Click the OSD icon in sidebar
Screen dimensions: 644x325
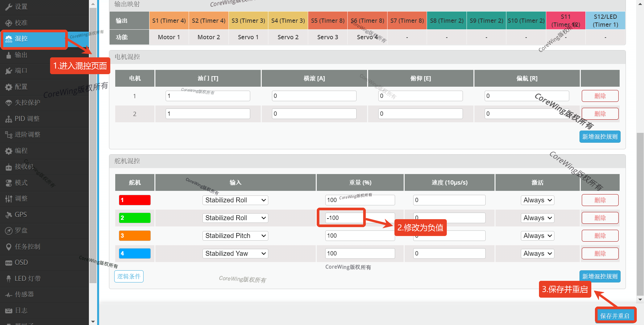click(9, 263)
